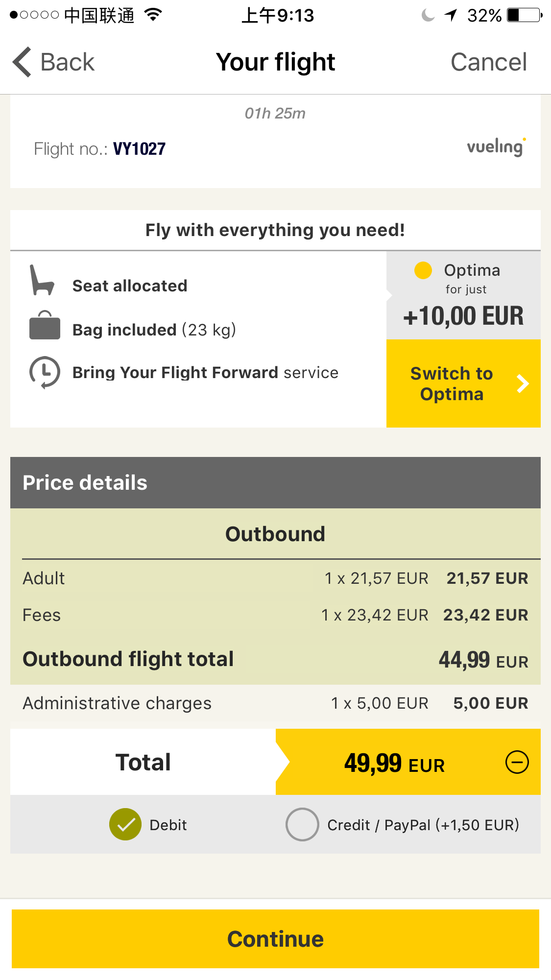
Task: Select Credit / PayPal payment radio button
Action: click(302, 824)
